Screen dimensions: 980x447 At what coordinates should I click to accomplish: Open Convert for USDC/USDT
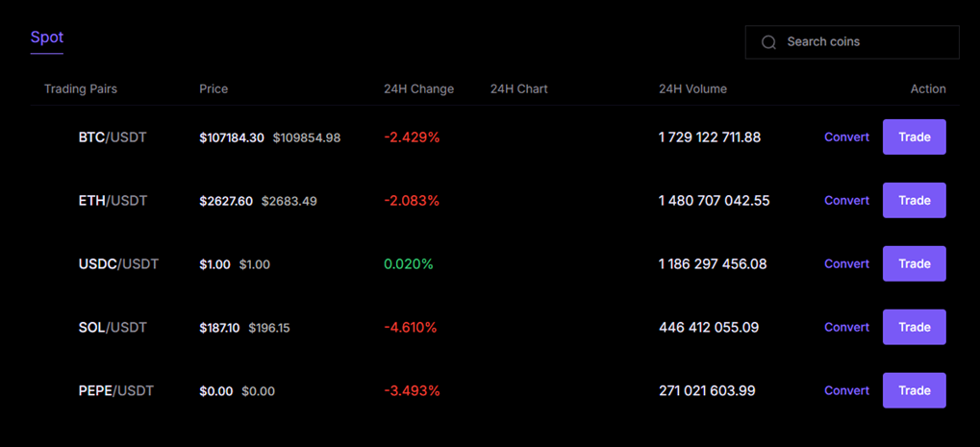tap(846, 263)
